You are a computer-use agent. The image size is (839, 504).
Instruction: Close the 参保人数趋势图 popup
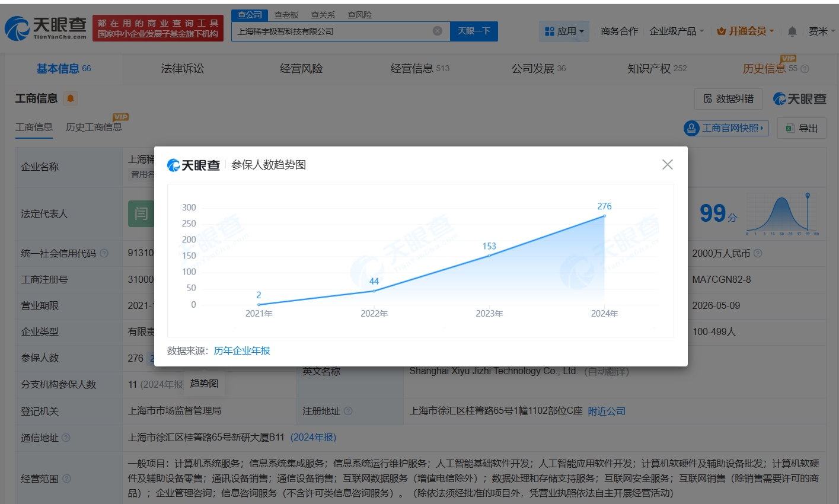[x=667, y=164]
